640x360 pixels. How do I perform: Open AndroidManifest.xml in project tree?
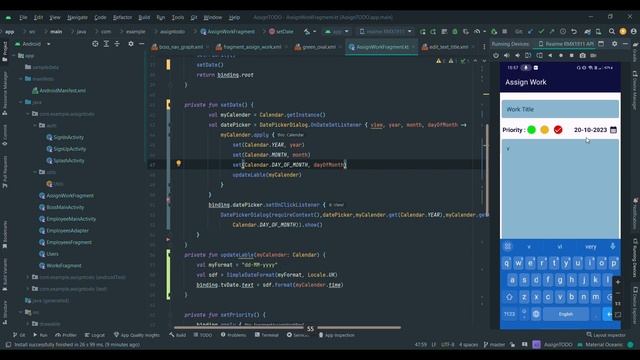[59, 91]
